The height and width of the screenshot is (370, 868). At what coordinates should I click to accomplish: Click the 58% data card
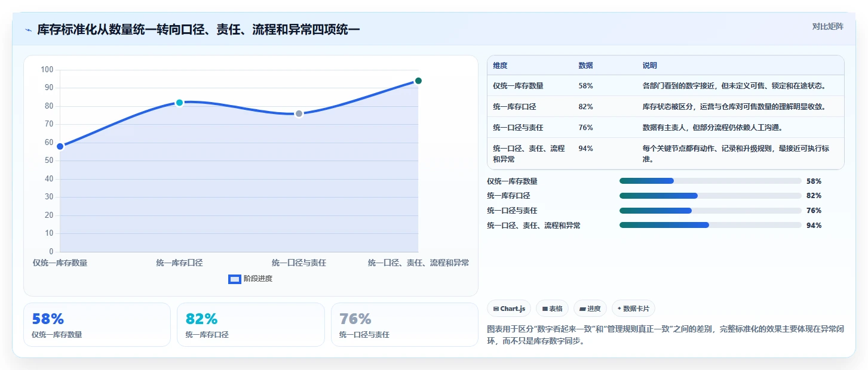(x=97, y=325)
